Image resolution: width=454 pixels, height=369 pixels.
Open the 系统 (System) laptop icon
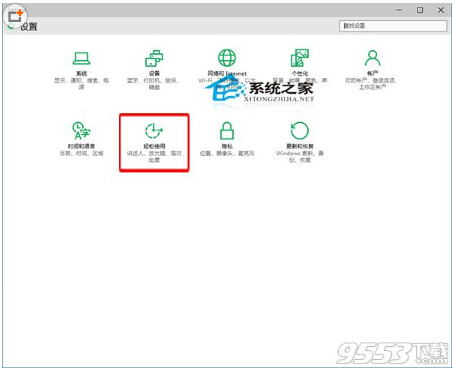tap(81, 59)
